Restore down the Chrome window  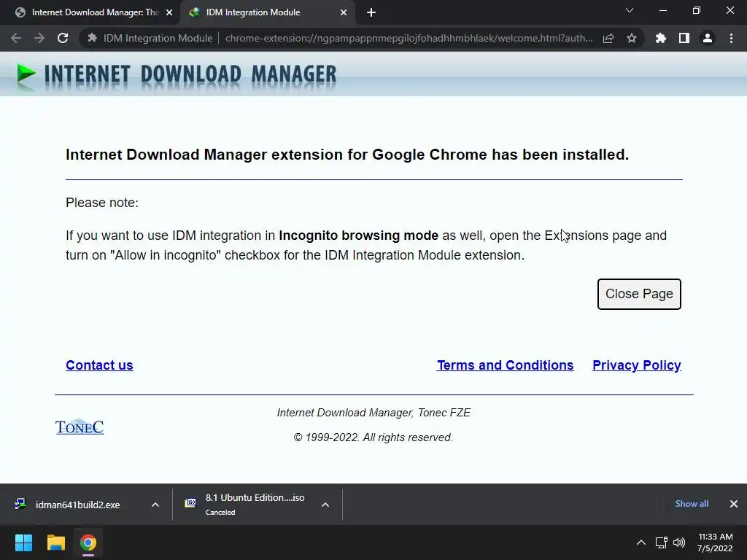click(x=697, y=10)
